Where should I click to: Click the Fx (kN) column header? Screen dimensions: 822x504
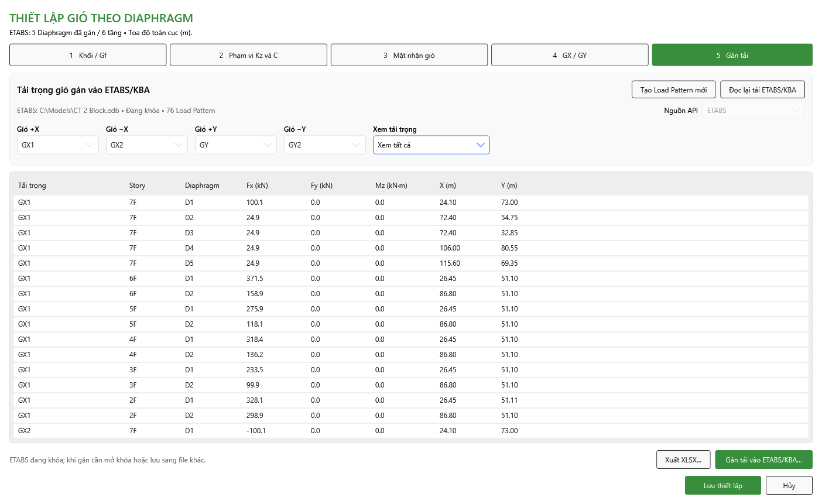tap(257, 186)
